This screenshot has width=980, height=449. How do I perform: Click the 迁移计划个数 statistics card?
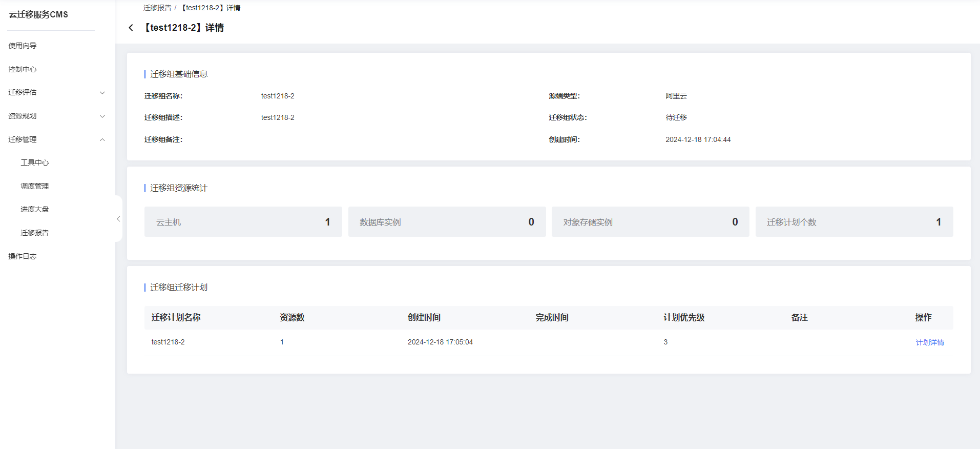(x=854, y=222)
